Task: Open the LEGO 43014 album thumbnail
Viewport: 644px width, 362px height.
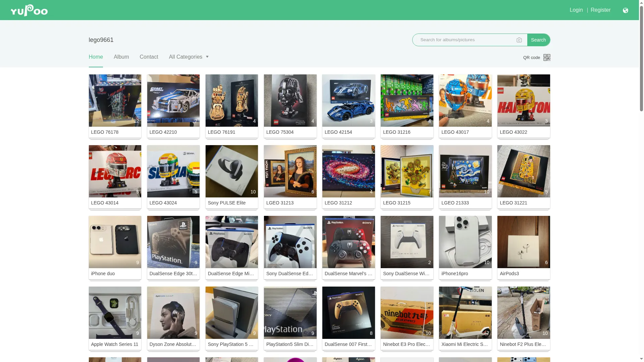Action: [x=115, y=171]
